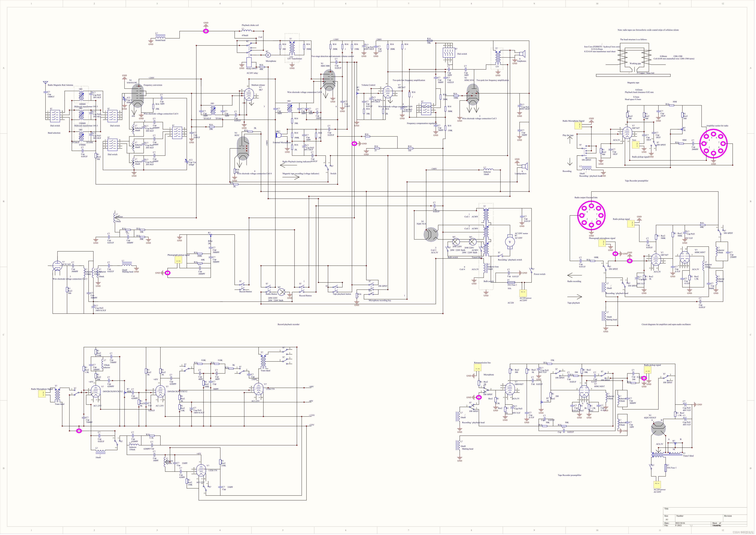Select the AC24V relay component

click(x=249, y=62)
